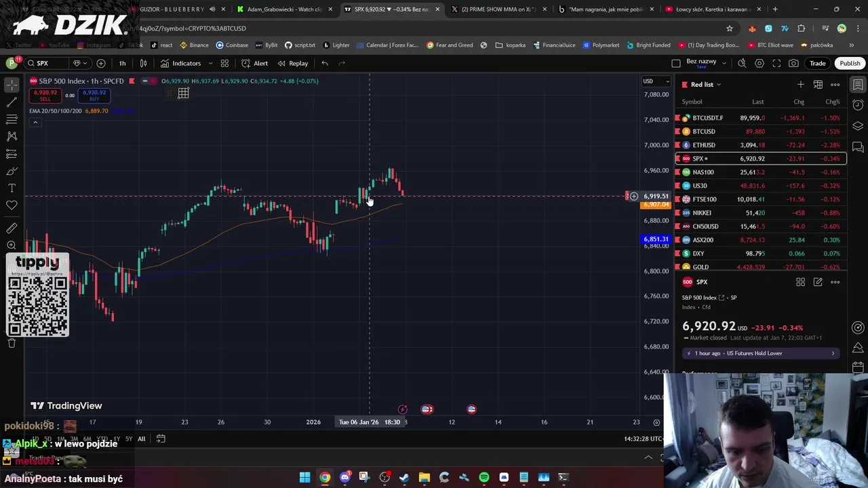Viewport: 868px width, 488px height.
Task: Open the layout setup square icon
Action: click(676, 63)
